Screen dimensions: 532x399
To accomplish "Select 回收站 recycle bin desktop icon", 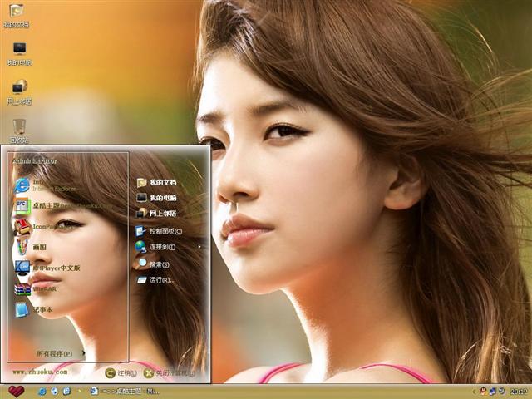I will [x=19, y=131].
